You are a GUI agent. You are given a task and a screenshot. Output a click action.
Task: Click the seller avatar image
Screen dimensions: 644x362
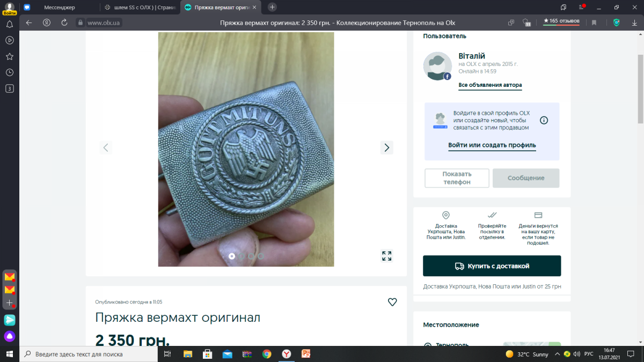coord(437,67)
